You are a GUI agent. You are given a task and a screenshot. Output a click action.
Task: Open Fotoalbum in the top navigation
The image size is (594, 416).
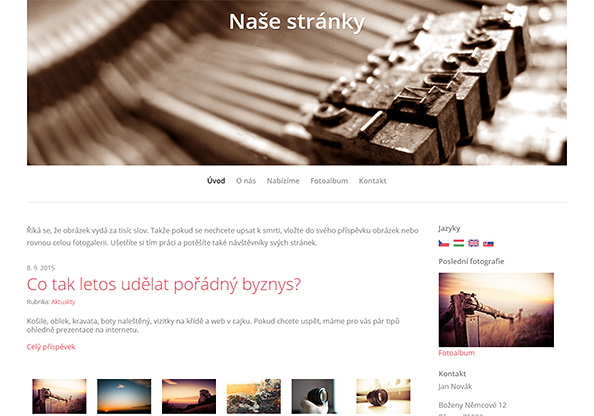click(329, 181)
